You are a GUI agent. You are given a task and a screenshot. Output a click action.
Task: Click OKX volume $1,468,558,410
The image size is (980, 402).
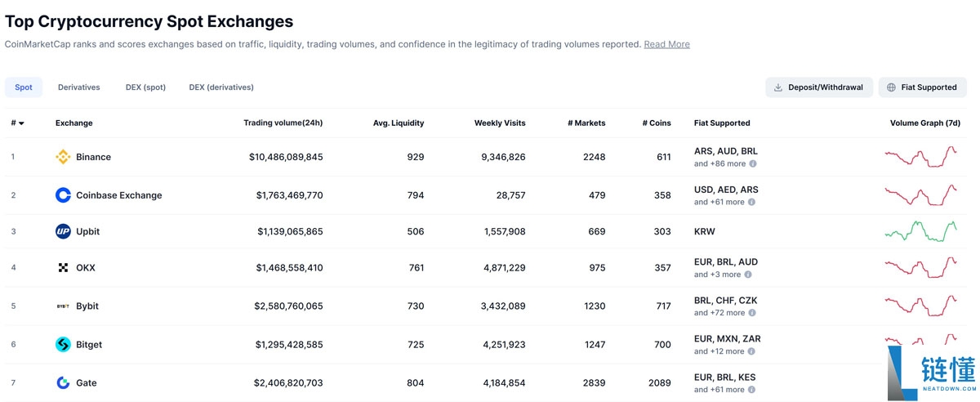click(x=289, y=268)
